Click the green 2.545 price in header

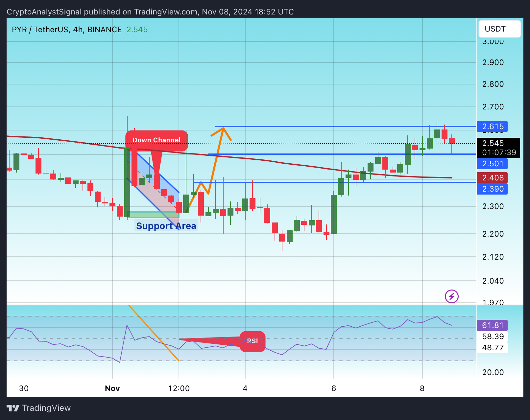tap(137, 30)
